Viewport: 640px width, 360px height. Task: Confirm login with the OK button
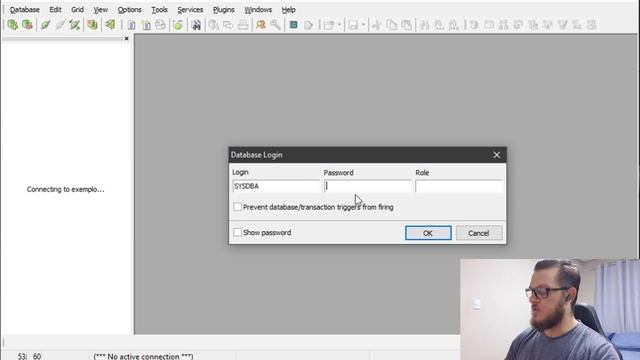428,233
